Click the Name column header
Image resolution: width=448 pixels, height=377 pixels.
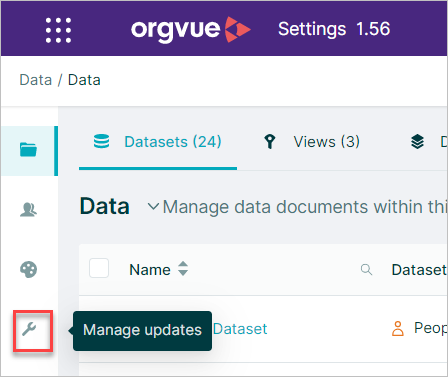150,270
